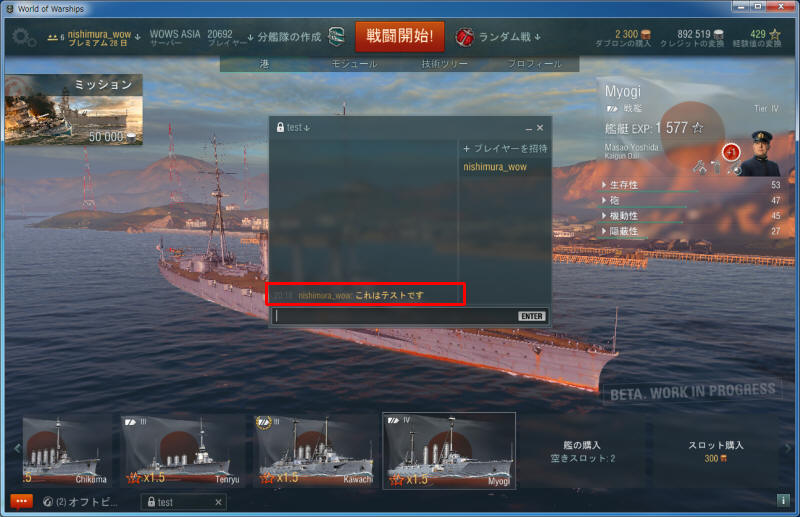Click the green info icon in corner

[x=783, y=501]
